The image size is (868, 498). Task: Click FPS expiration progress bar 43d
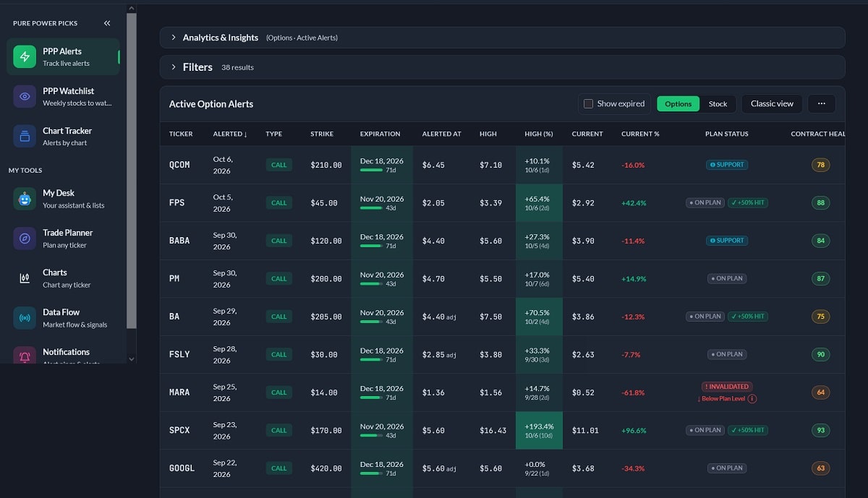click(372, 208)
